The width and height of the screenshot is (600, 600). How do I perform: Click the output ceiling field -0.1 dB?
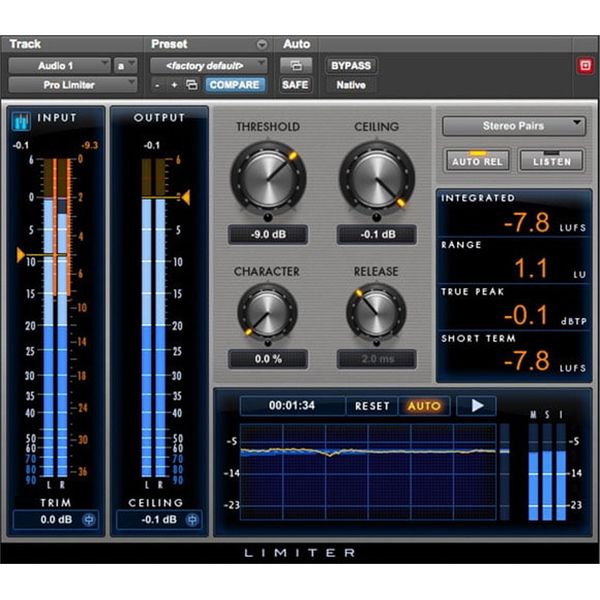pyautogui.click(x=159, y=520)
